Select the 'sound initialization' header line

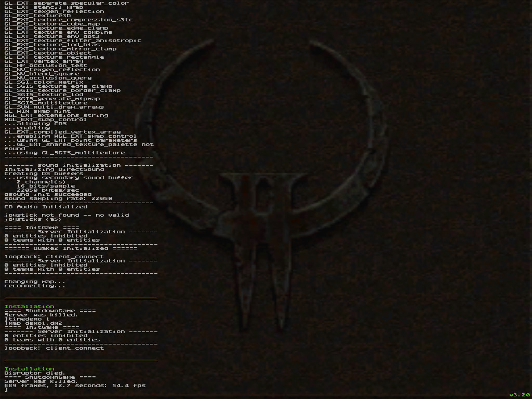click(79, 165)
